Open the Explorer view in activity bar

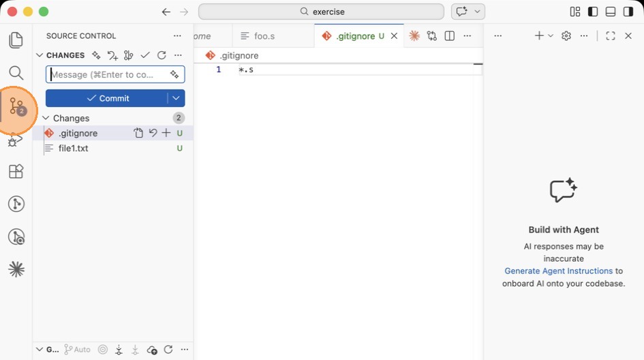16,40
